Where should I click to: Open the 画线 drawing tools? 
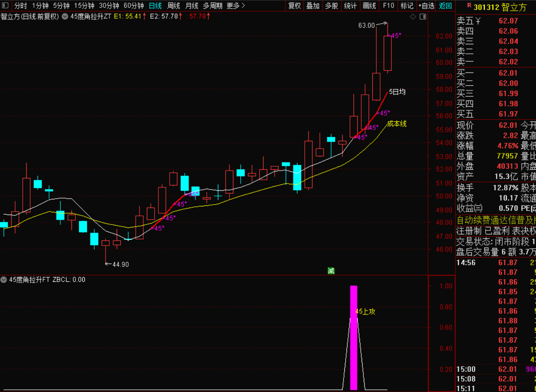(369, 6)
